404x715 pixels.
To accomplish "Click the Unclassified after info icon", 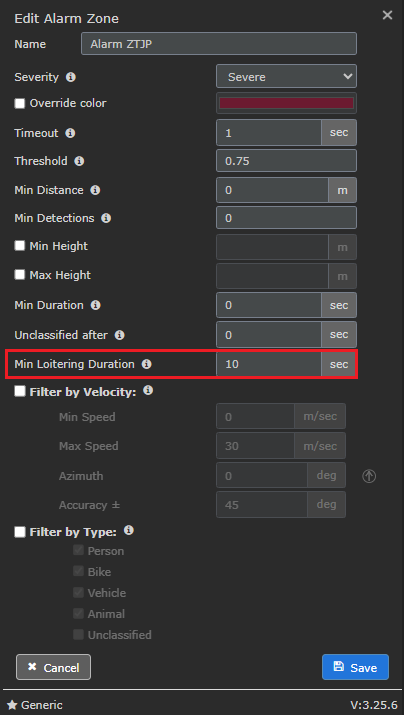I will [119, 335].
